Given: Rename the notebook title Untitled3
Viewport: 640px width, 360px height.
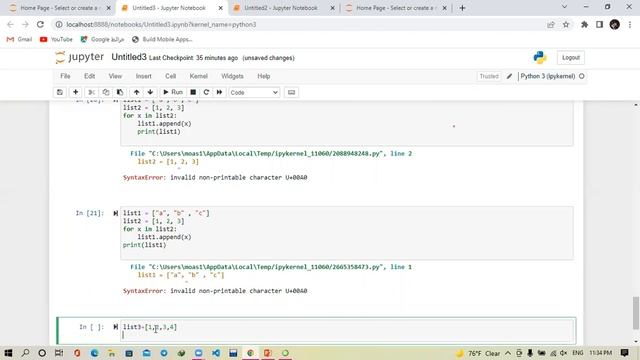Looking at the screenshot, I should [x=129, y=57].
